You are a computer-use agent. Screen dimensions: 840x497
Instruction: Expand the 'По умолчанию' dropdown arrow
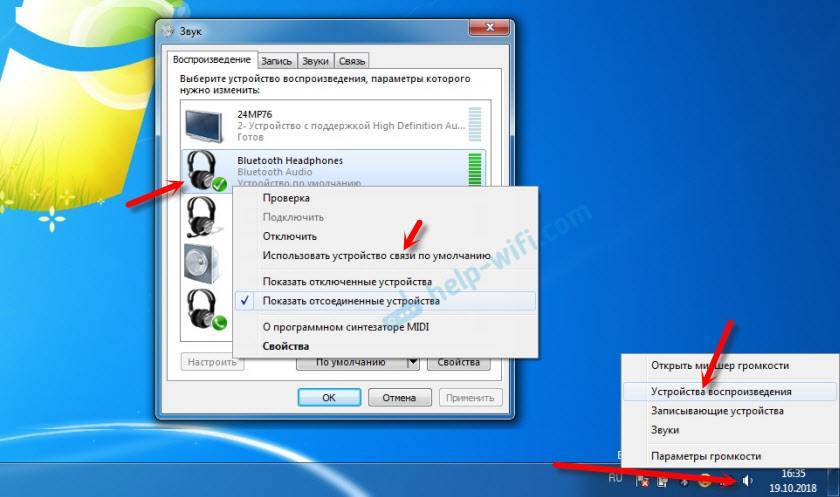point(412,363)
